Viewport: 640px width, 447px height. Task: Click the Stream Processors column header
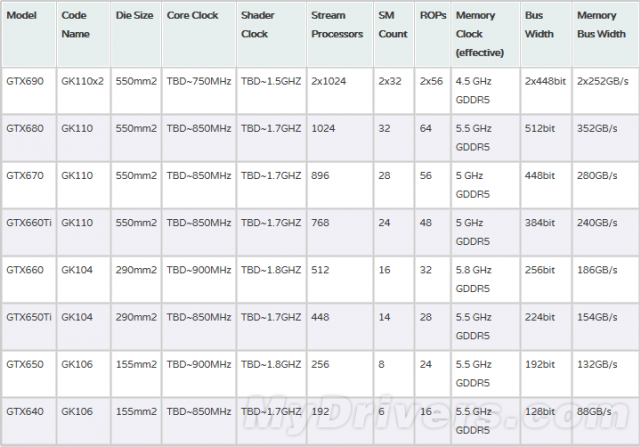(340, 34)
